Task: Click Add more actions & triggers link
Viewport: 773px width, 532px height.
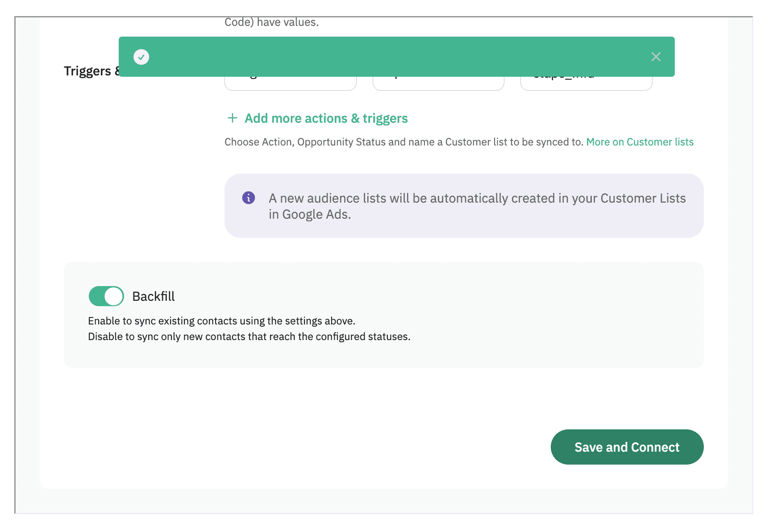Action: point(326,118)
